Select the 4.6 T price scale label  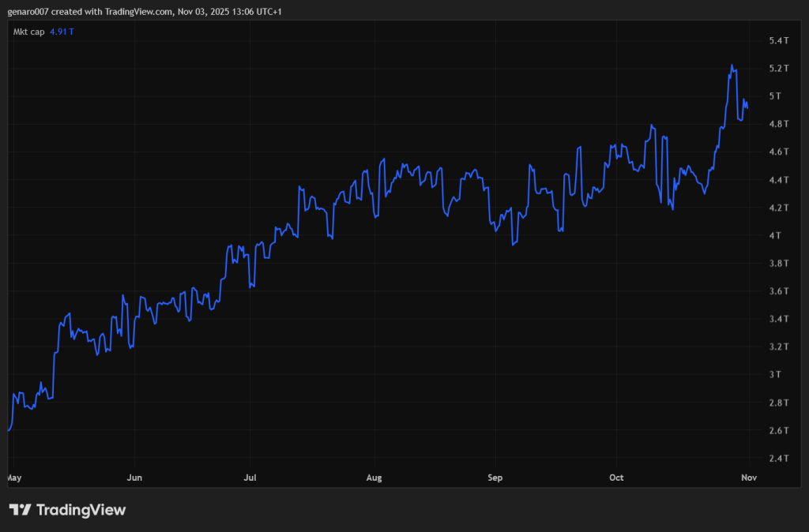click(779, 152)
